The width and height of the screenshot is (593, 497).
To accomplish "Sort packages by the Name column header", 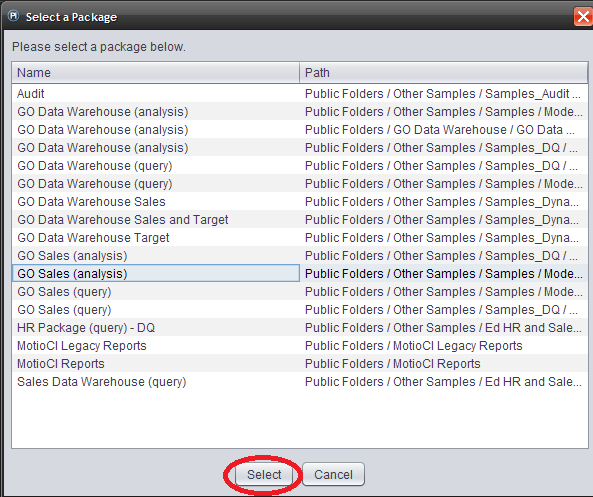I will (x=155, y=73).
